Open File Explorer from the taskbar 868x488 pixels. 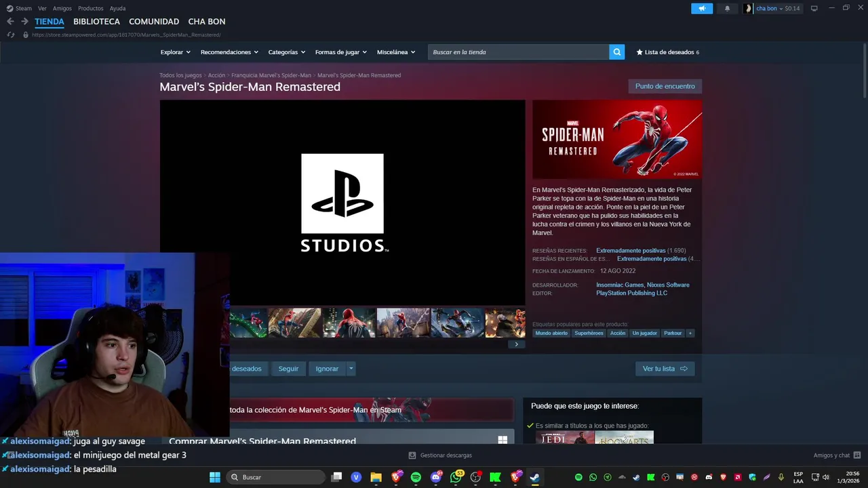click(376, 477)
